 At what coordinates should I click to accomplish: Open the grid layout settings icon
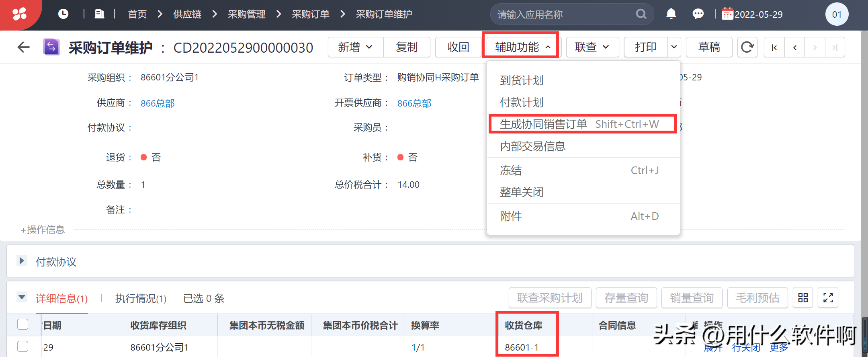click(802, 298)
